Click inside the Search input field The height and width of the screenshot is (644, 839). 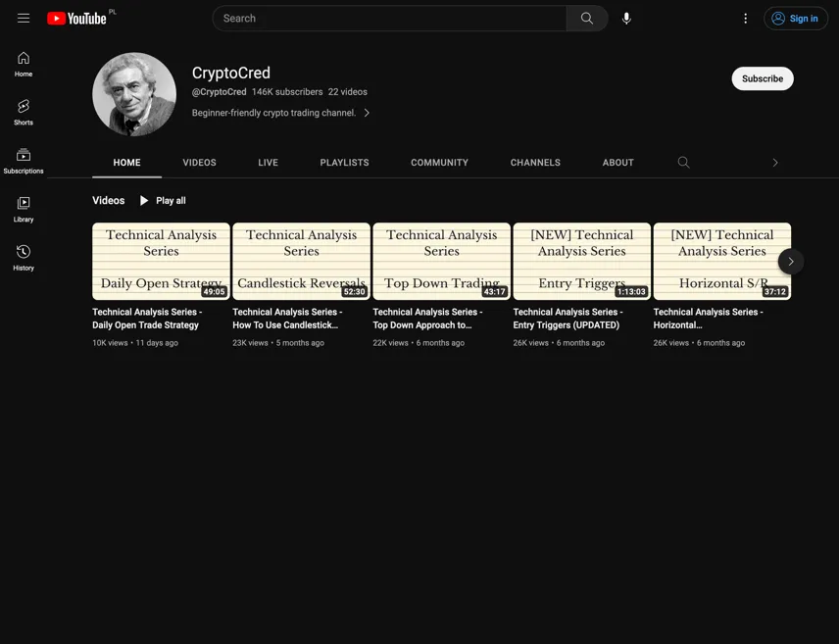pyautogui.click(x=389, y=19)
